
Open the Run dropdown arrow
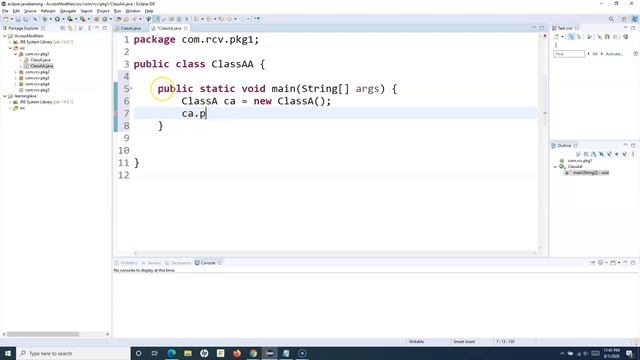[63, 19]
